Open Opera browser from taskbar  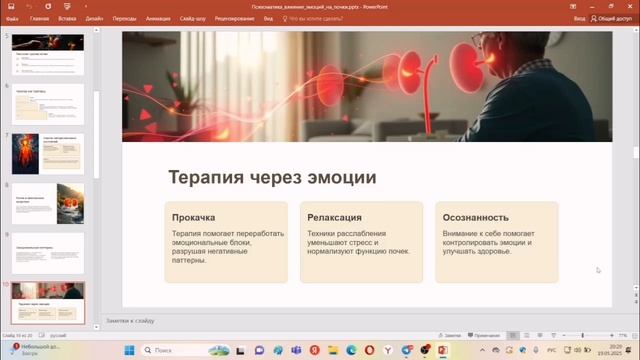click(x=369, y=350)
